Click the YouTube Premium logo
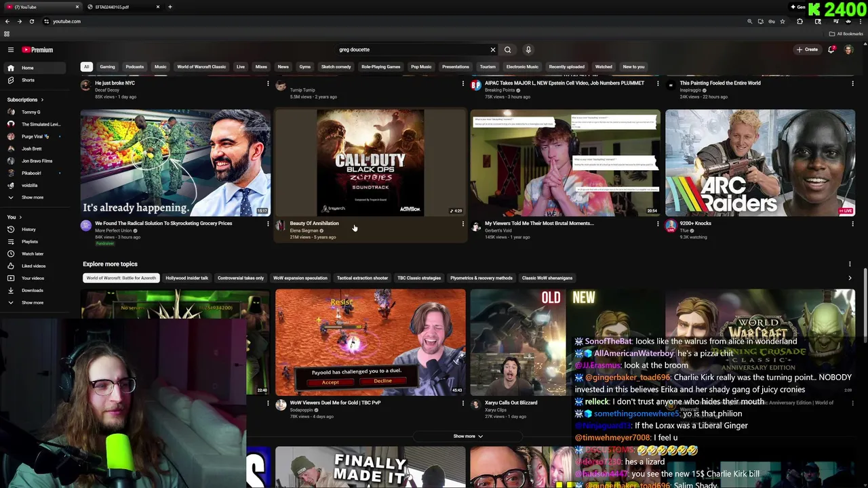The image size is (868, 488). [37, 49]
